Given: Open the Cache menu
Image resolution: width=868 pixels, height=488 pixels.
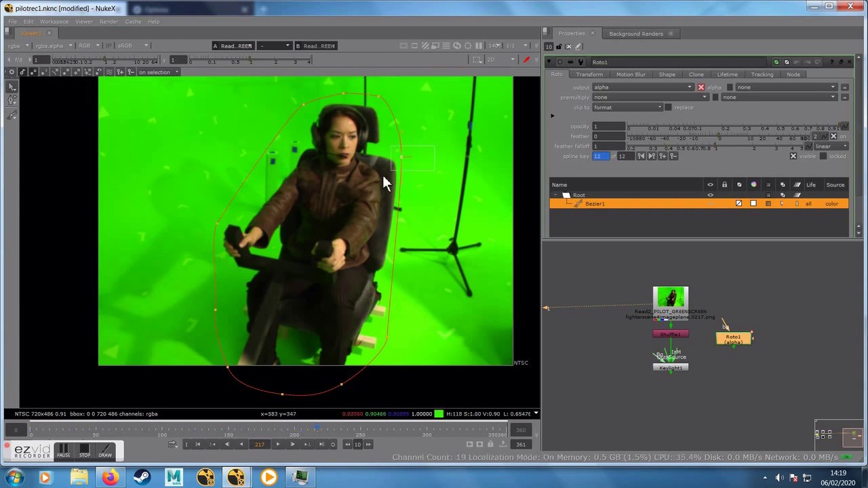Looking at the screenshot, I should 133,22.
